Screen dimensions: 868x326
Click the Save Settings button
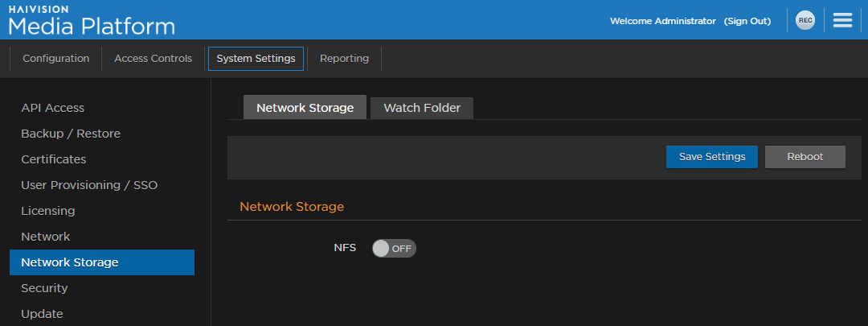click(x=711, y=157)
